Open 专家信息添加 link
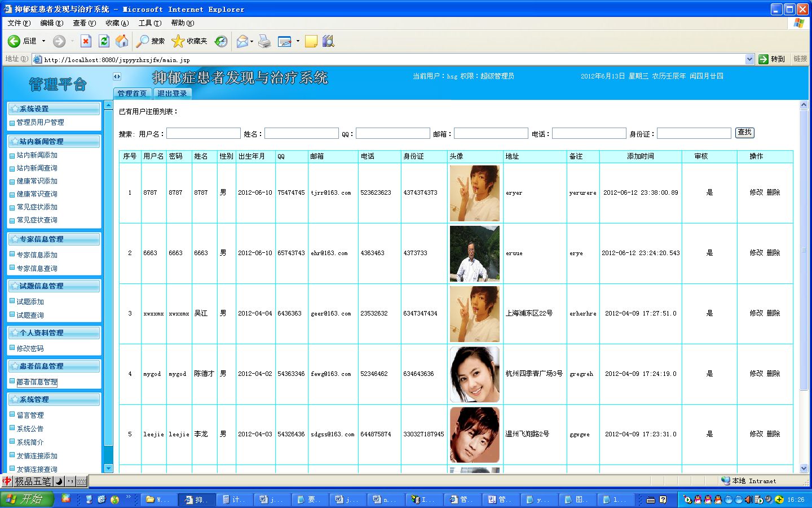This screenshot has height=508, width=812. tap(37, 255)
